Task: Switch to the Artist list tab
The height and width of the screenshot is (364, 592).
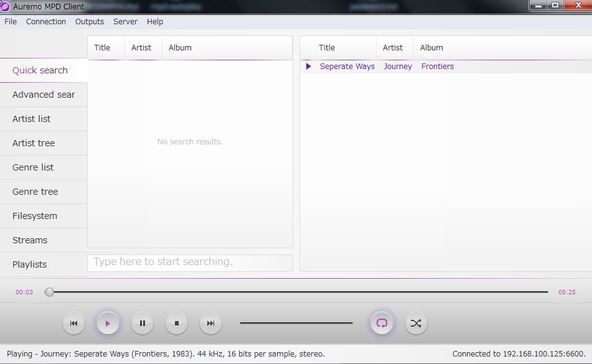Action: point(44,119)
